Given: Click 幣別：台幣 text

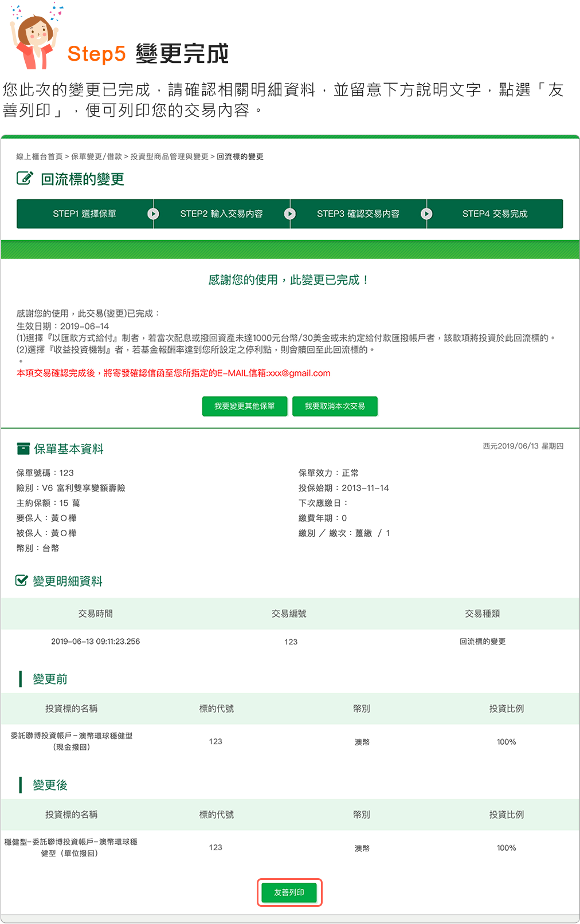Looking at the screenshot, I should 38,548.
